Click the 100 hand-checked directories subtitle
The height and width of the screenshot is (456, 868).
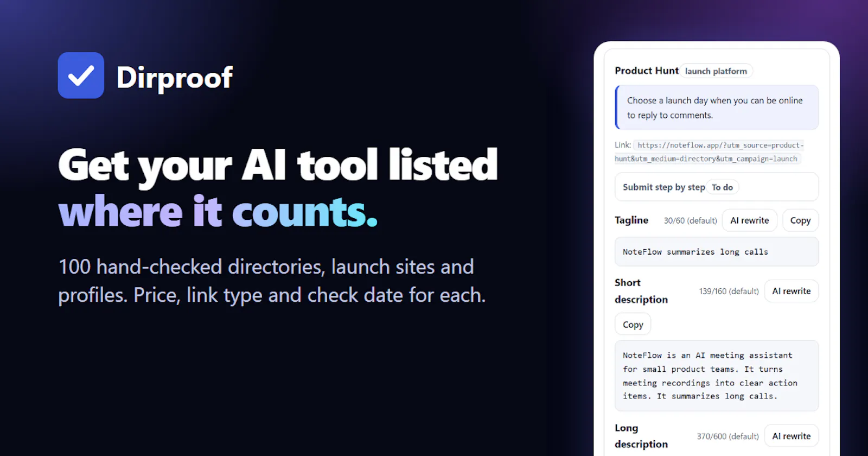click(272, 281)
